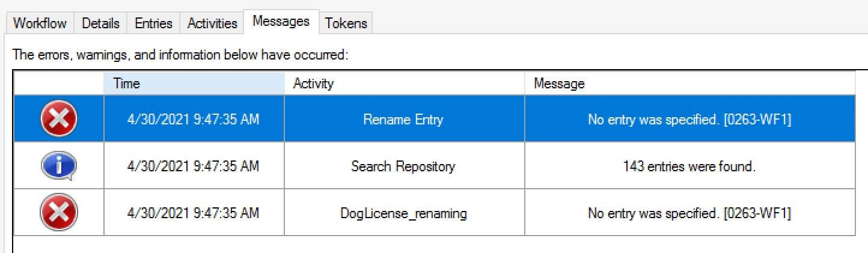Sort by the Activity column header
Image resolution: width=868 pixels, height=253 pixels.
[x=405, y=84]
